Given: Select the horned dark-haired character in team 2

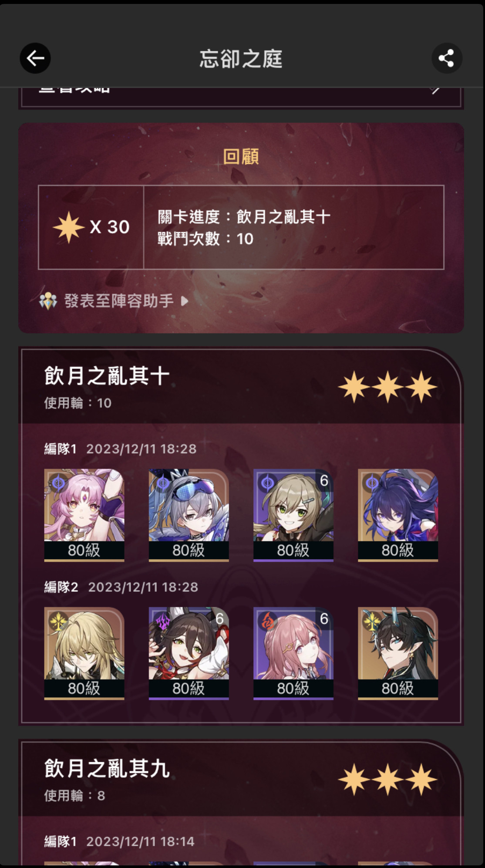Looking at the screenshot, I should point(398,653).
